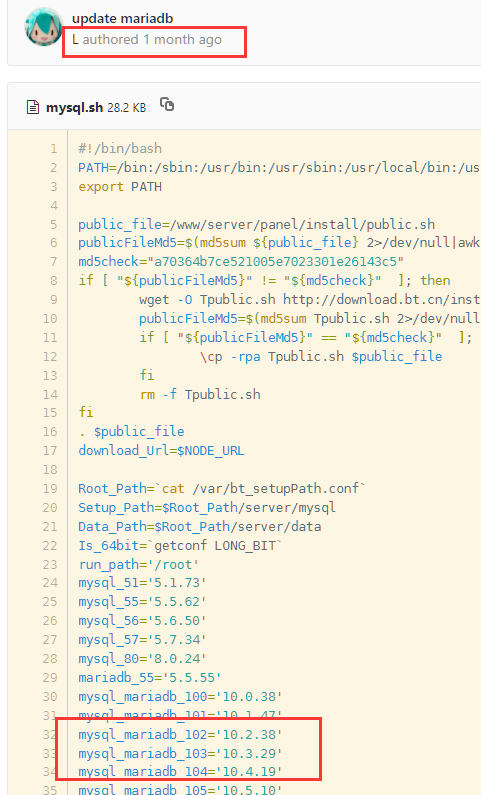
Task: Open the "update mariadb" commit link
Action: tap(123, 18)
